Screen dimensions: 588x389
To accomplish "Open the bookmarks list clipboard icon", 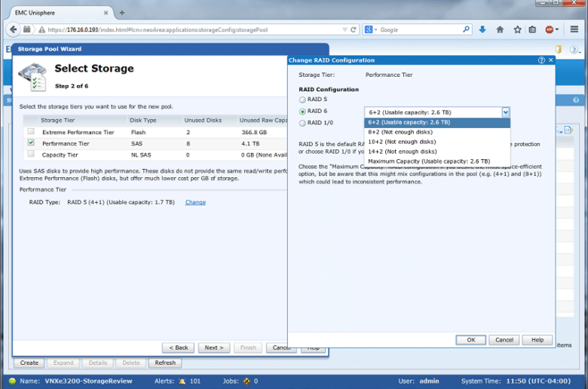I will click(x=532, y=29).
